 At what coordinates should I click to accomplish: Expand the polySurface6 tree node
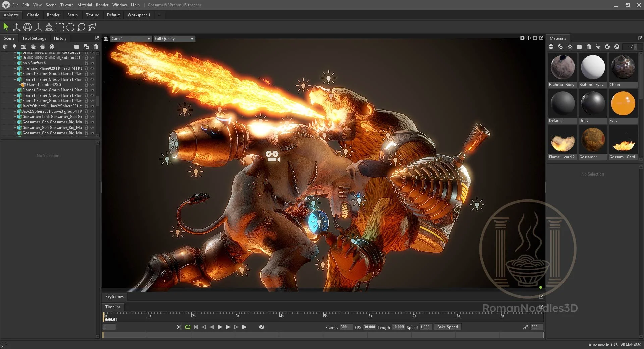(15, 63)
